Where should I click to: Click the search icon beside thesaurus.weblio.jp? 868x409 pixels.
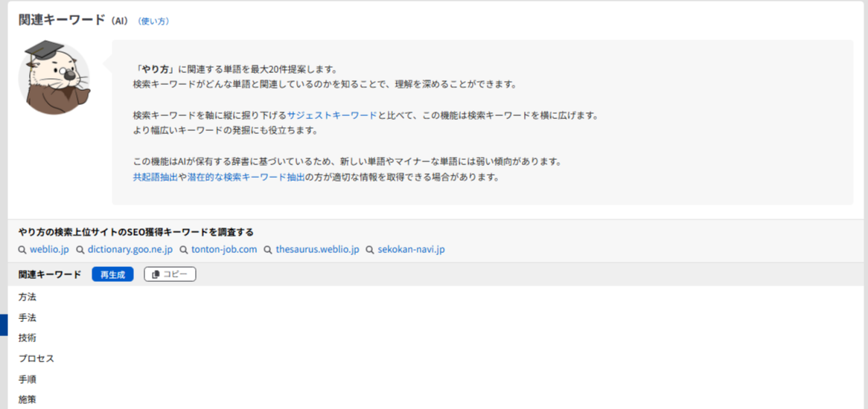point(268,251)
